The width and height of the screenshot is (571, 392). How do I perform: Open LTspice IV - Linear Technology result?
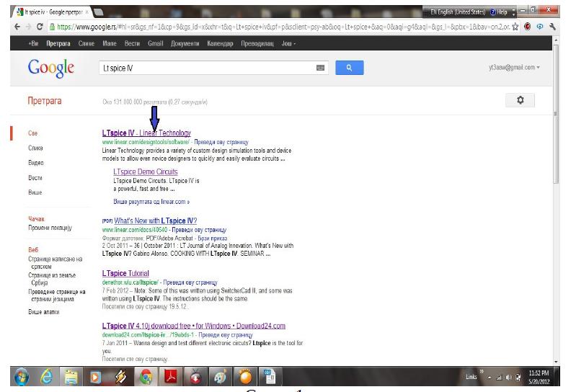tap(146, 133)
